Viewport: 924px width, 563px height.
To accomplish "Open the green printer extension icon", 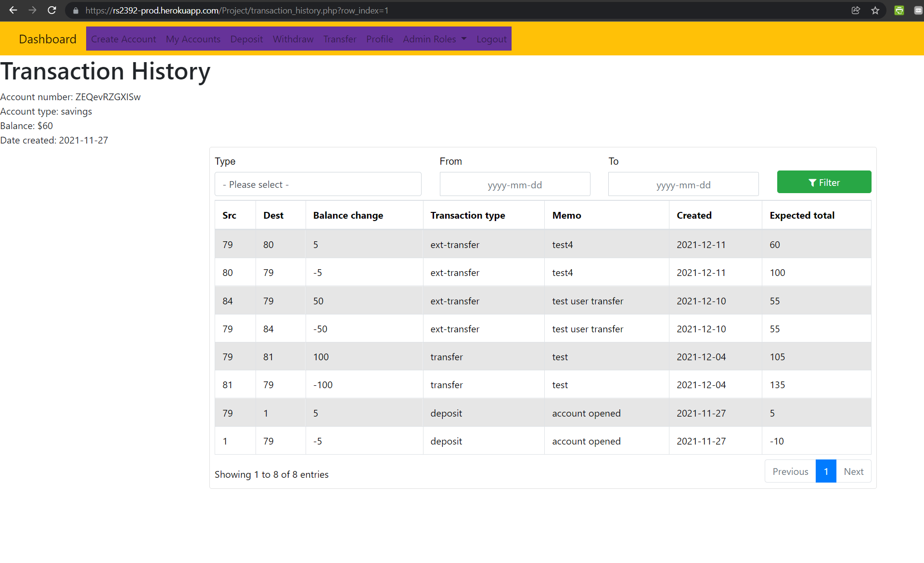I will [x=899, y=10].
